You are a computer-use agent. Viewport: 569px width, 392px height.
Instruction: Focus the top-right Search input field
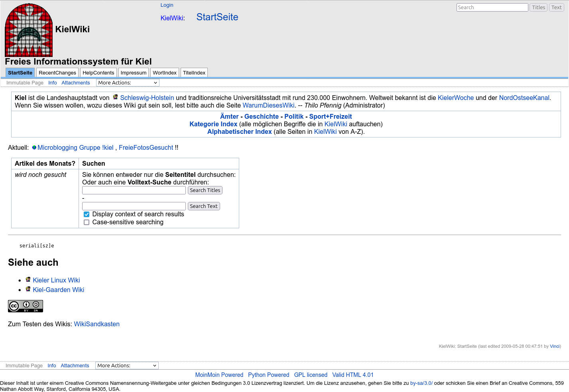coord(492,8)
